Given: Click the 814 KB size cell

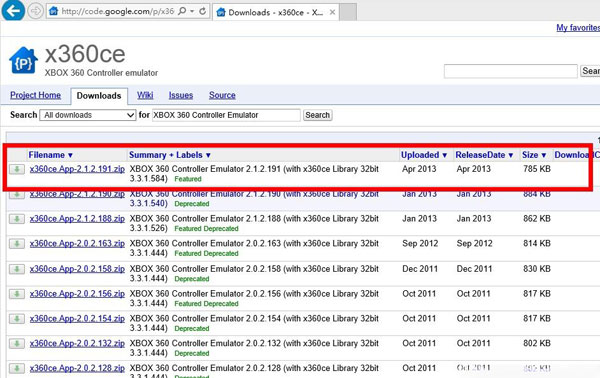Looking at the screenshot, I should pos(537,244).
